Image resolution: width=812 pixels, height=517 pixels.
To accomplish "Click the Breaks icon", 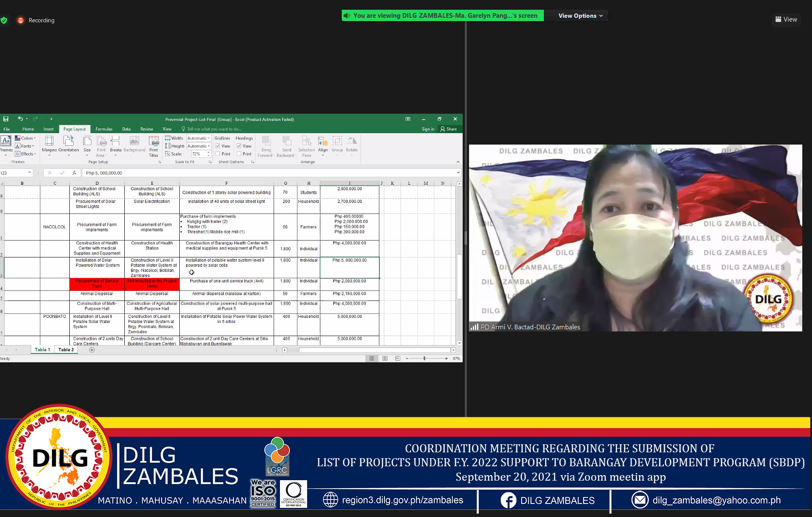I will [x=115, y=141].
